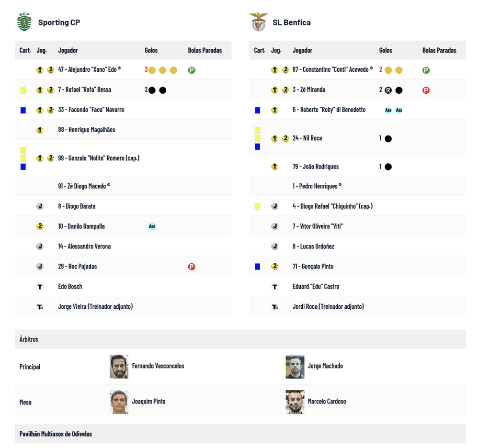The width and height of the screenshot is (479, 448).
Task: Select Sporting CP team name
Action: (x=59, y=22)
